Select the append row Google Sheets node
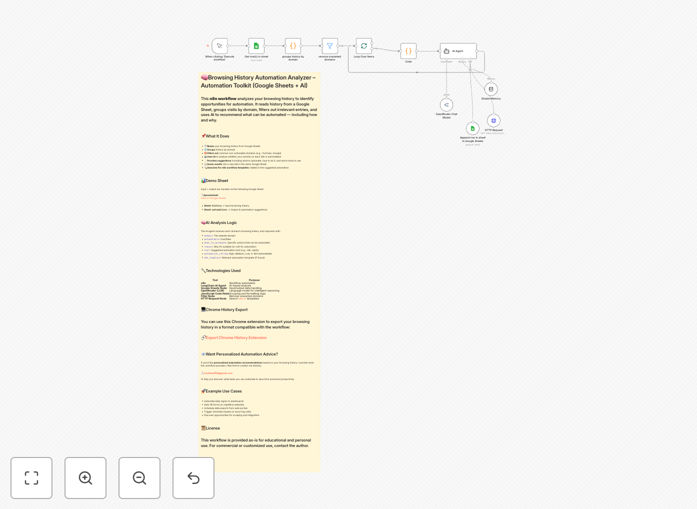 [x=473, y=128]
